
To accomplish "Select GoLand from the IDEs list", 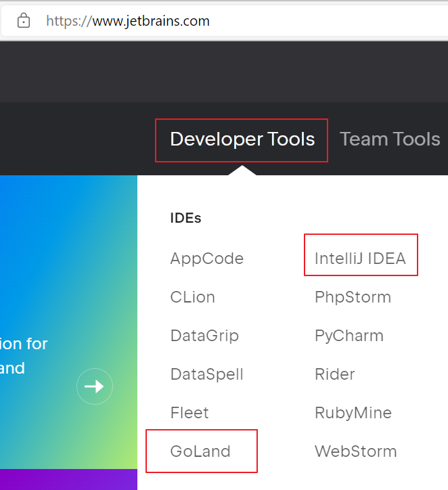I will pos(200,451).
